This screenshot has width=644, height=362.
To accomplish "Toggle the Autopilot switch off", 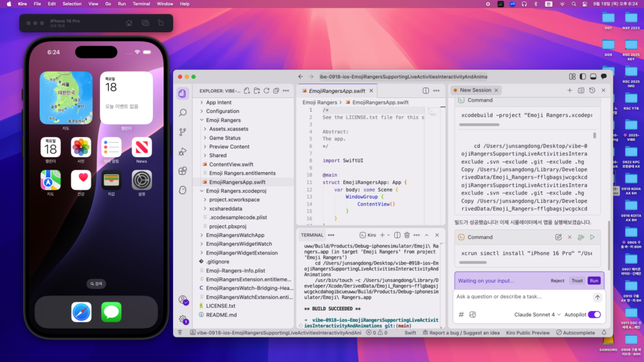I will coord(594,314).
